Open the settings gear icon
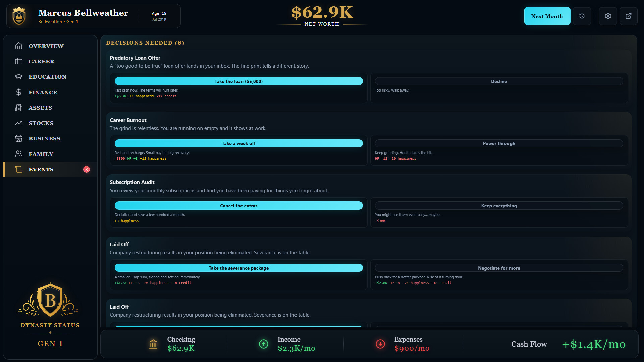 pos(608,16)
